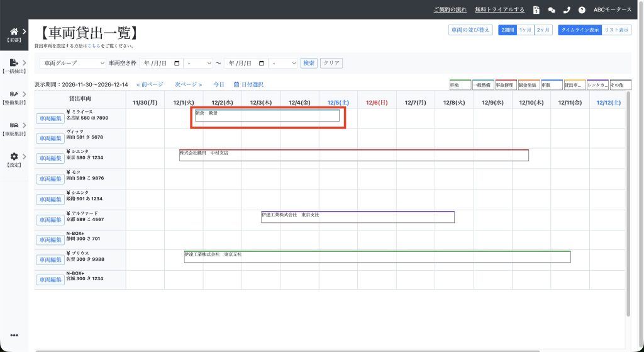Open the end time dropdown after second date
This screenshot has width=644, height=352.
[282, 64]
